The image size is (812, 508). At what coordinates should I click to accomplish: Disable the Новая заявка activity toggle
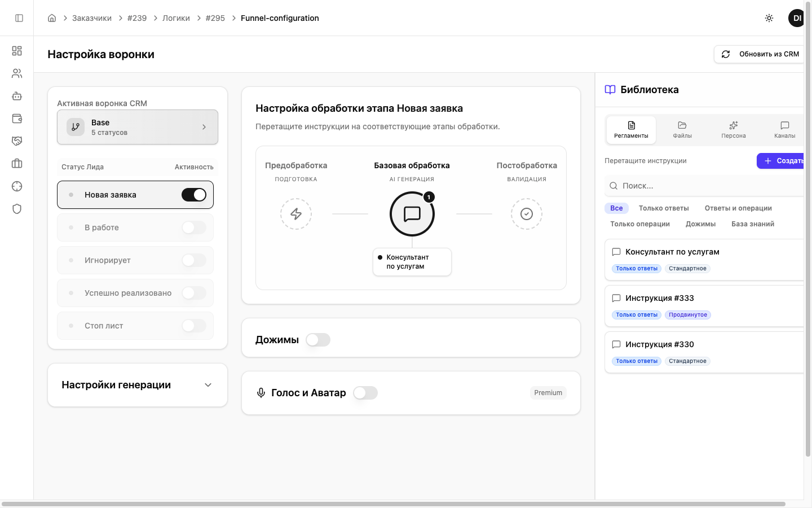(193, 195)
